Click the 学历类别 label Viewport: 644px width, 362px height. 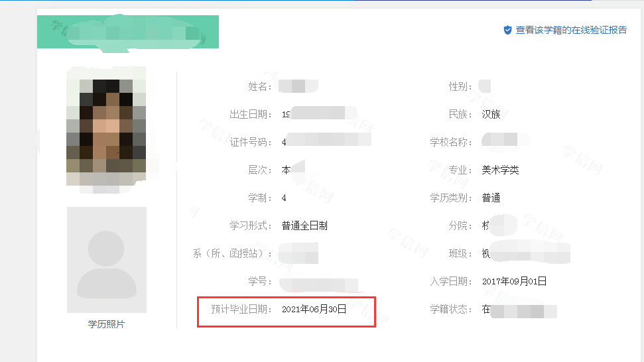pyautogui.click(x=451, y=198)
